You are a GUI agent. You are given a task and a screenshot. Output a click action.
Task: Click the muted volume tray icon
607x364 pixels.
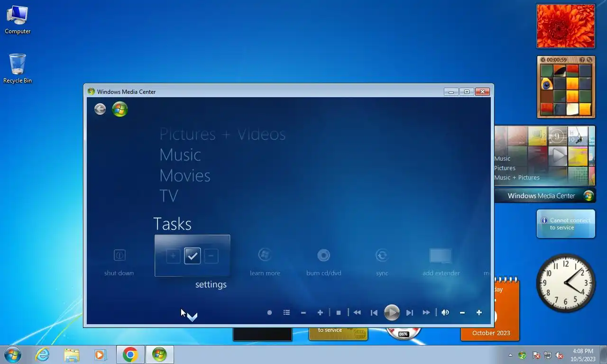click(x=559, y=355)
